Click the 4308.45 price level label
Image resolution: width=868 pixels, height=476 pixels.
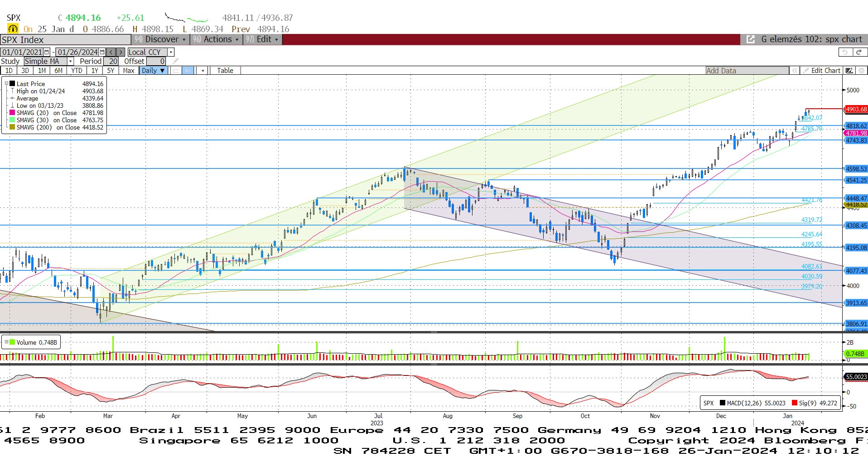pyautogui.click(x=856, y=226)
